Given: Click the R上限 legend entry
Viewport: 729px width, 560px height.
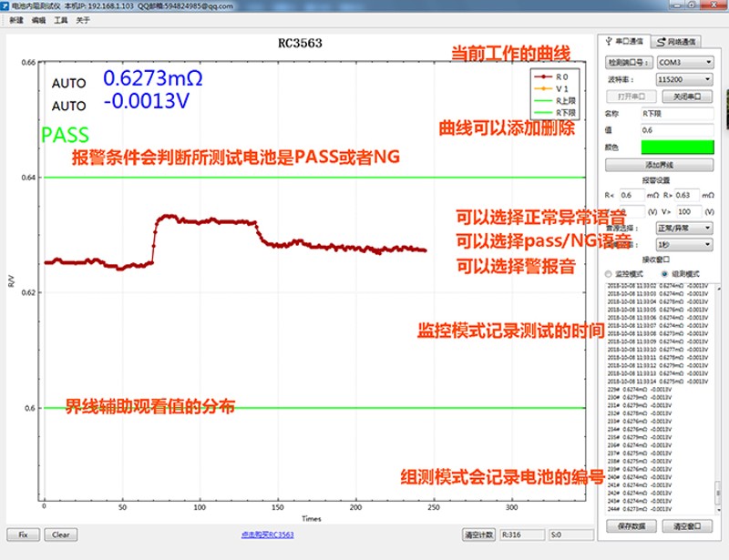Looking at the screenshot, I should 555,101.
